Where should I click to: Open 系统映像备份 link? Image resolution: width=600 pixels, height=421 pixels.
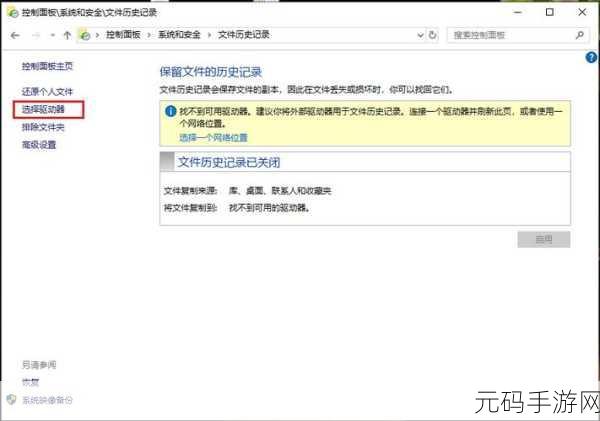point(47,400)
